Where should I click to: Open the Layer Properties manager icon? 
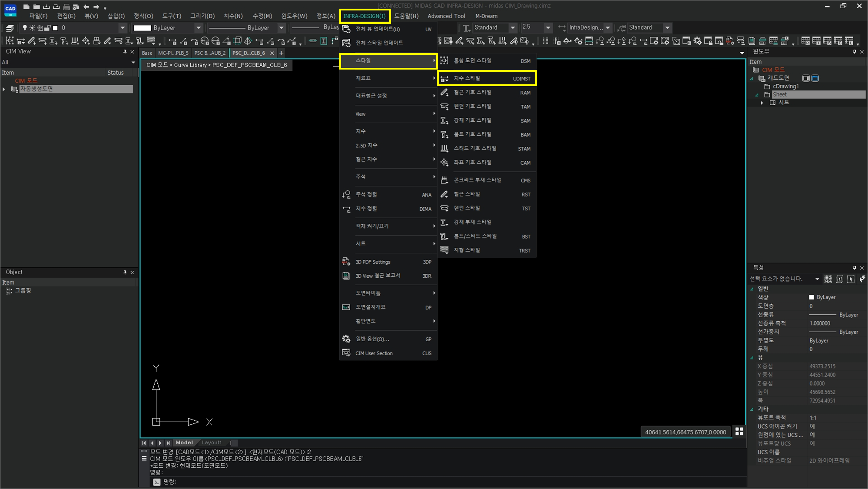click(10, 28)
